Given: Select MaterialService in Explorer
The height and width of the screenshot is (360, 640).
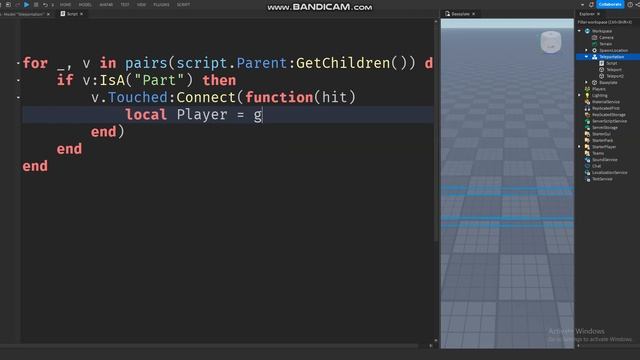Looking at the screenshot, I should click(x=606, y=102).
